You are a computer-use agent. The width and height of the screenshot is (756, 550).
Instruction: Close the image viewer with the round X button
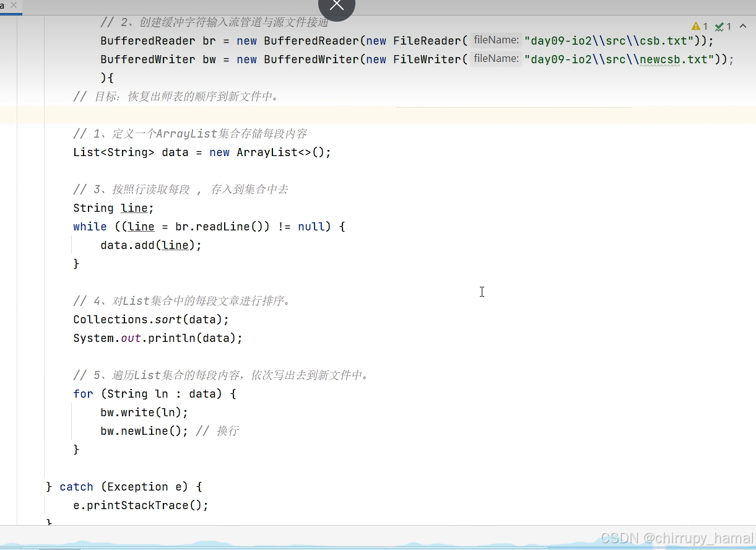click(x=337, y=5)
